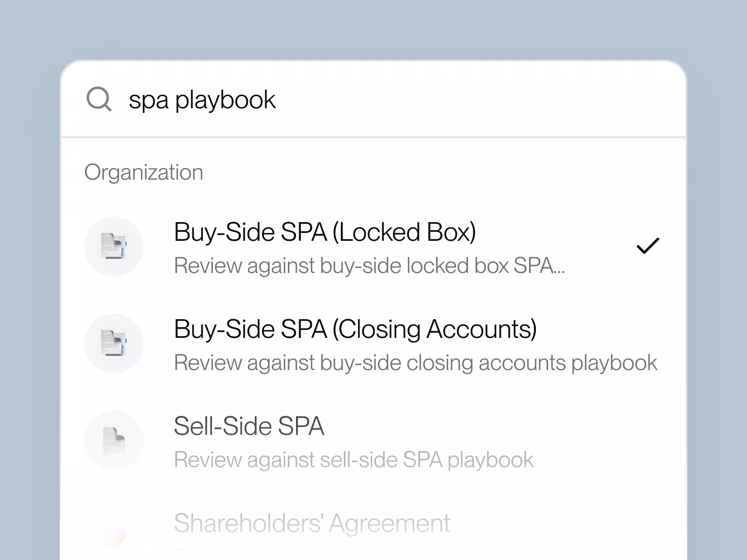Click the Buy-Side SPA (Locked Box) document icon
This screenshot has width=747, height=560.
pyautogui.click(x=114, y=246)
